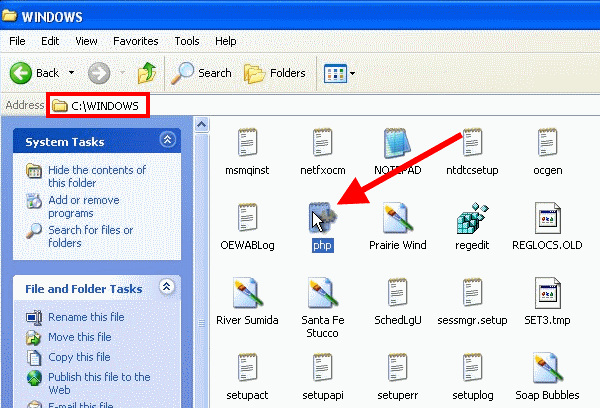The image size is (600, 408).
Task: Click the Hide contents folder icon
Action: pos(34,171)
